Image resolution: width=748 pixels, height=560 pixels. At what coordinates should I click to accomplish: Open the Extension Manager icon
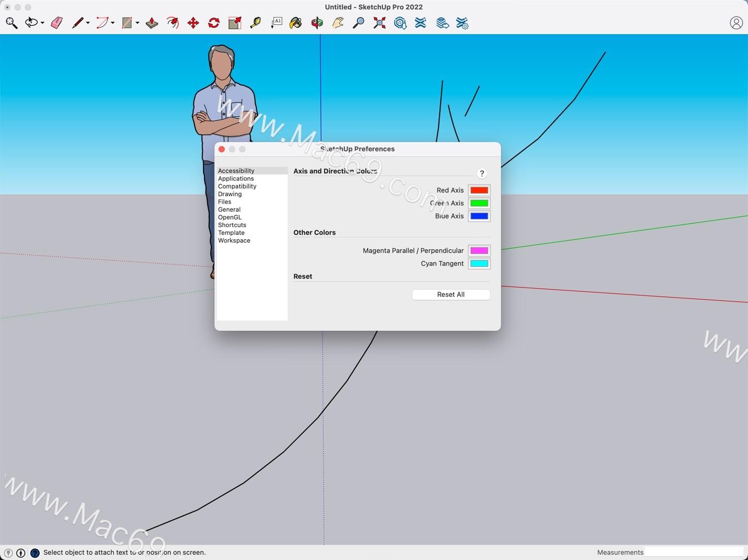click(x=462, y=23)
